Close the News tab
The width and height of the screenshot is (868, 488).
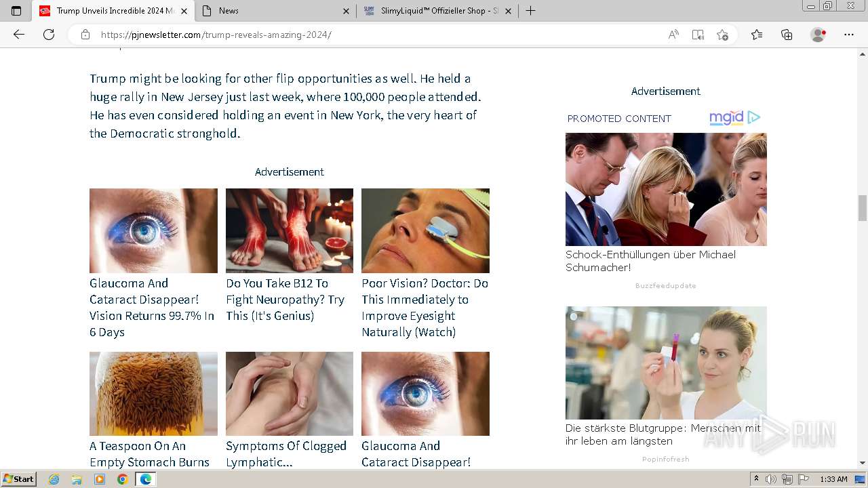tap(346, 11)
